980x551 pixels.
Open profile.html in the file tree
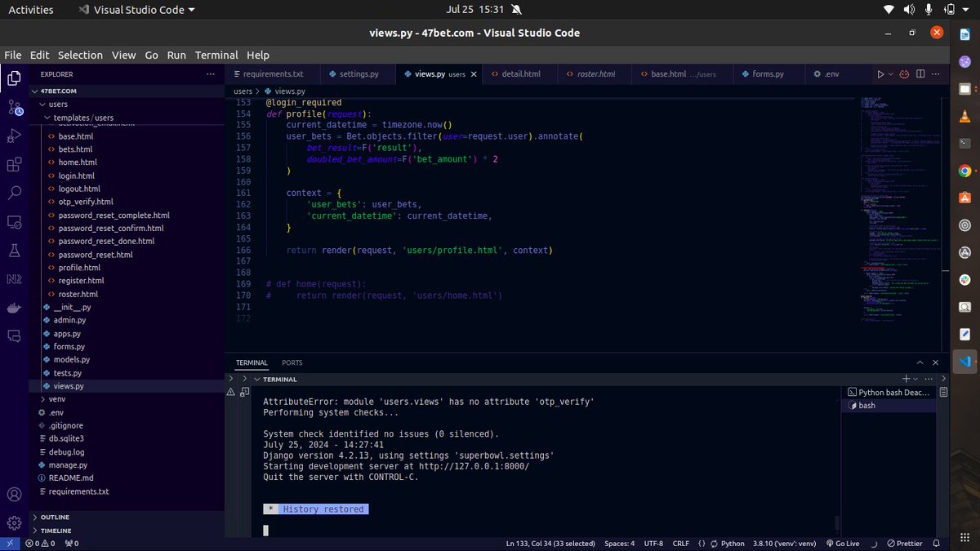(x=79, y=268)
